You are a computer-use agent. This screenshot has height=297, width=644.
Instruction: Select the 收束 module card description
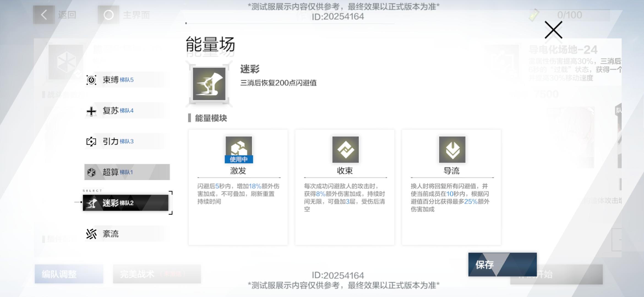pos(345,198)
